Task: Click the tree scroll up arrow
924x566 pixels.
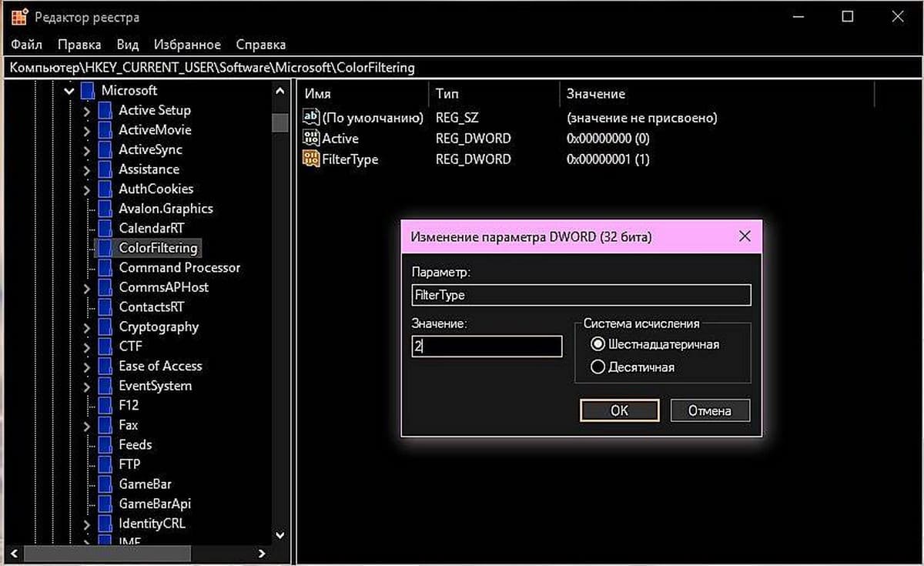Action: click(x=280, y=91)
